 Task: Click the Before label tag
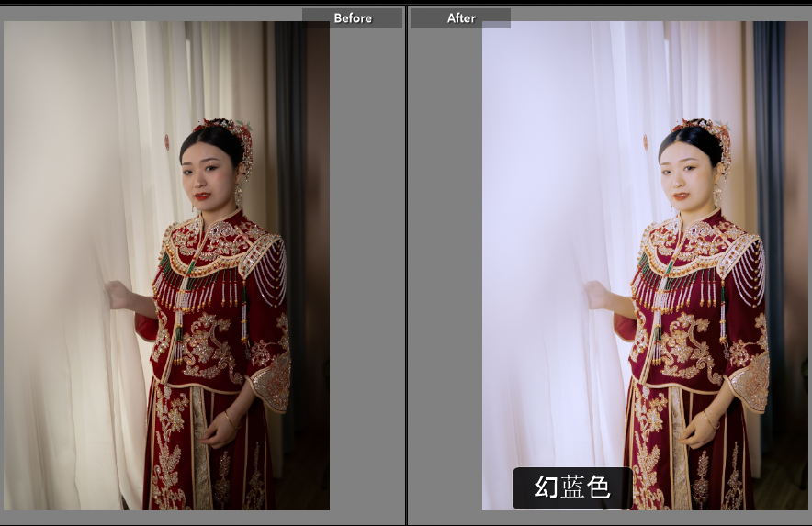(352, 18)
